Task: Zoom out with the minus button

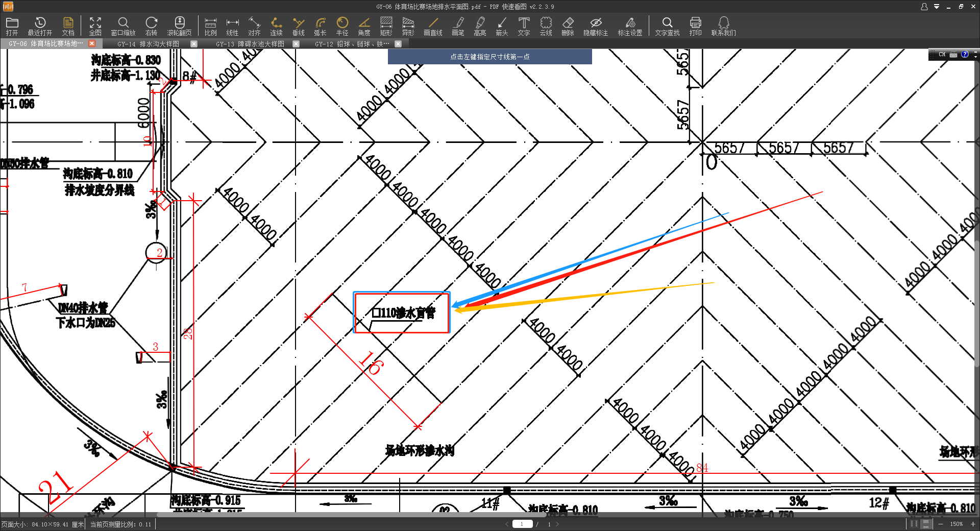Action: pyautogui.click(x=941, y=524)
